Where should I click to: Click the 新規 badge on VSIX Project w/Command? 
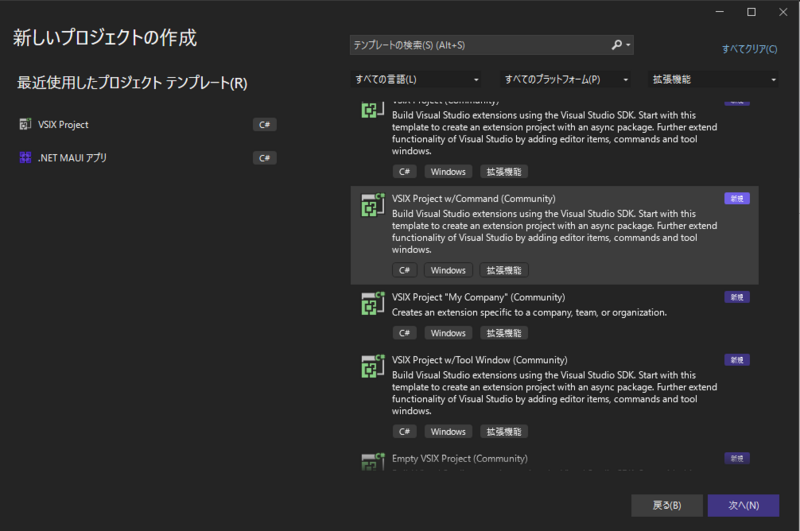click(x=737, y=198)
